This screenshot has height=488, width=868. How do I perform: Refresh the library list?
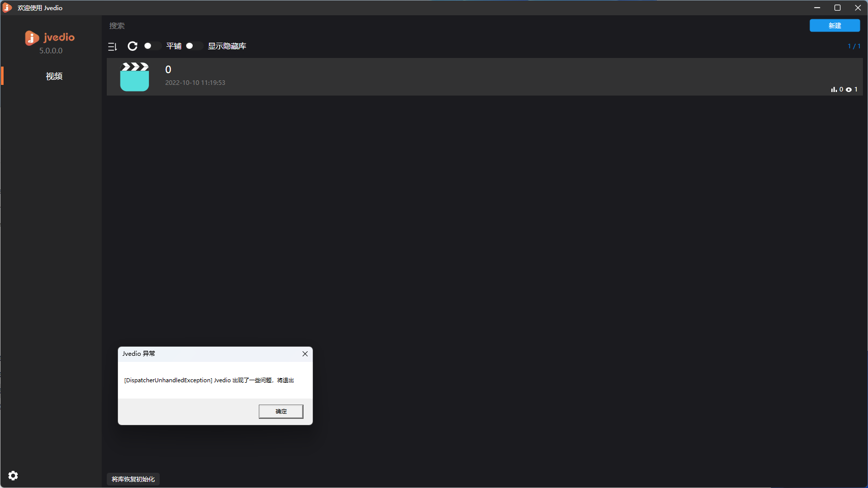pyautogui.click(x=132, y=46)
